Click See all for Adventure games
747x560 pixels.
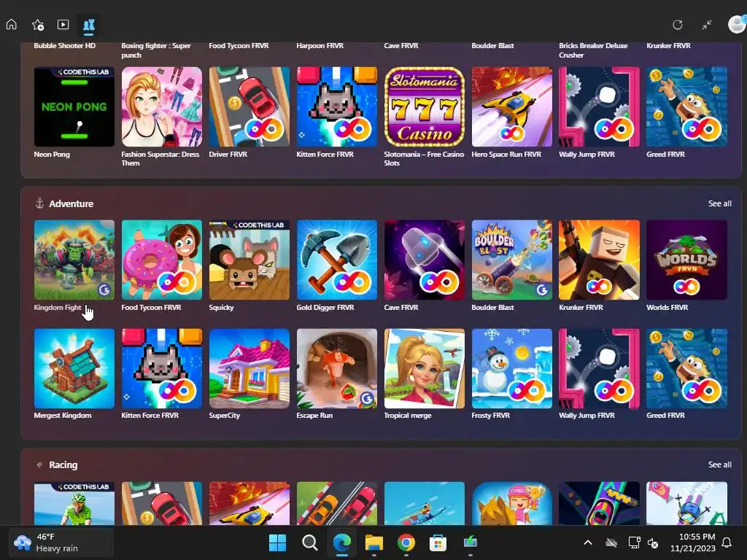point(719,203)
